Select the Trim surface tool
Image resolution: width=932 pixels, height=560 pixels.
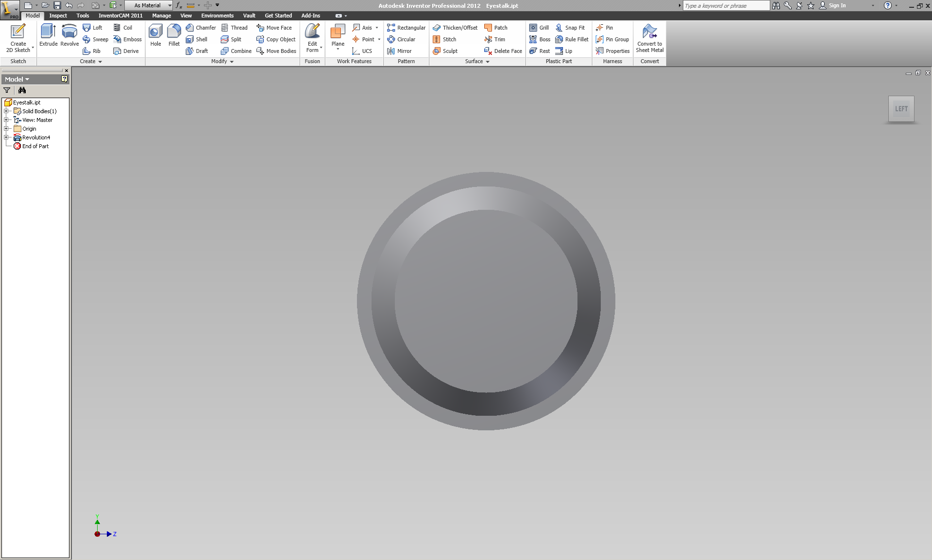[x=494, y=39]
